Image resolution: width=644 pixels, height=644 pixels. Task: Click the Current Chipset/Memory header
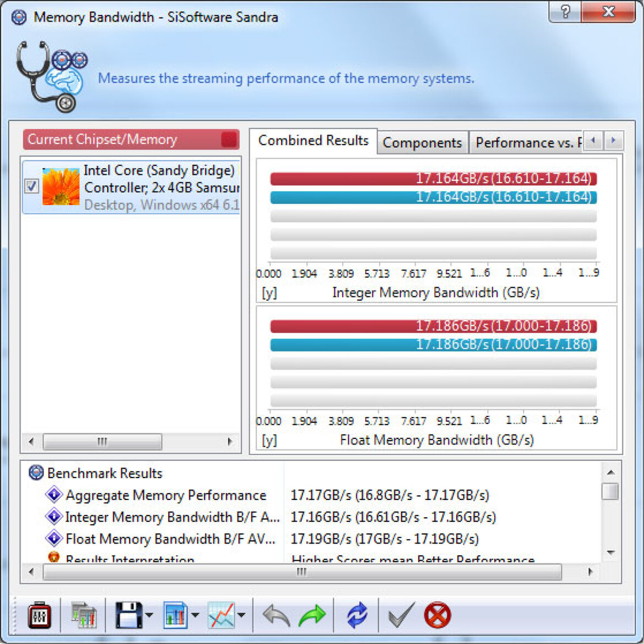tap(131, 140)
